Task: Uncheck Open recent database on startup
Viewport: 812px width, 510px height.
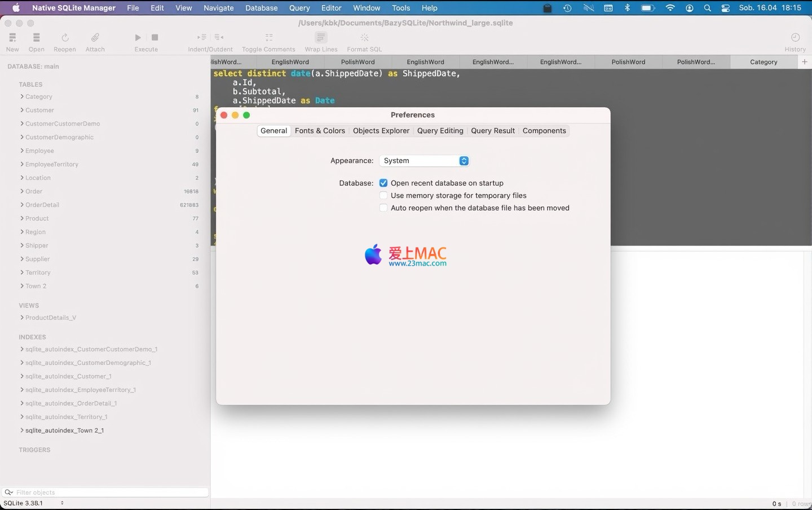Action: (383, 183)
